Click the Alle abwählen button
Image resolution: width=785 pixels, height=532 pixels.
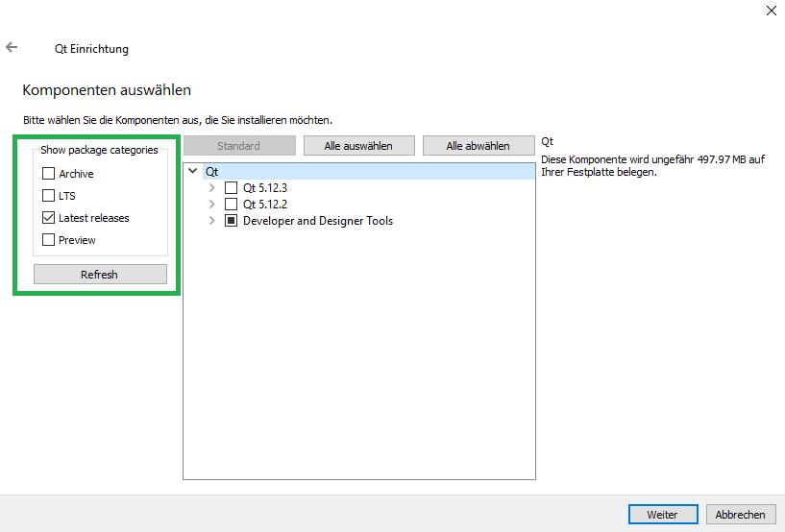click(478, 146)
